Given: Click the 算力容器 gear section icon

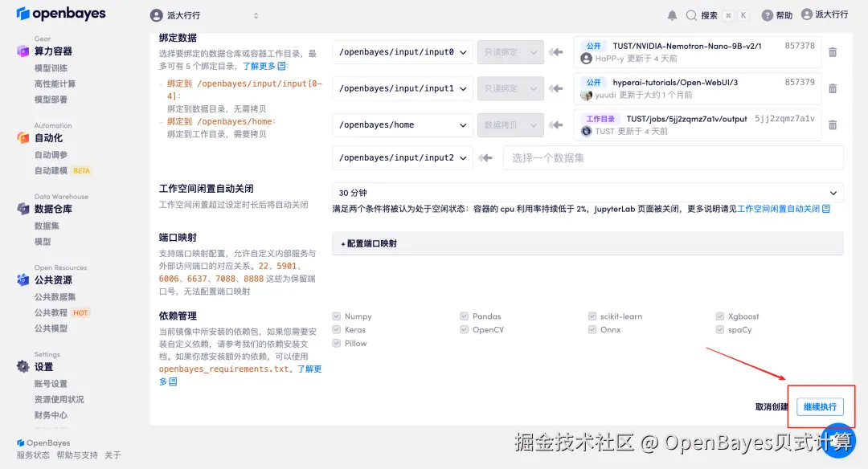Looking at the screenshot, I should pos(23,51).
